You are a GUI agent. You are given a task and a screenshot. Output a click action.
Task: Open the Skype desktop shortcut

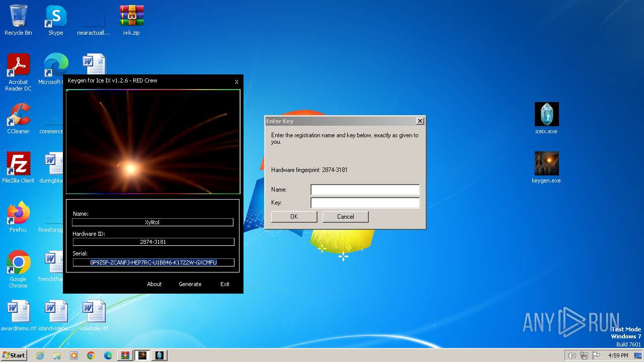tap(56, 20)
